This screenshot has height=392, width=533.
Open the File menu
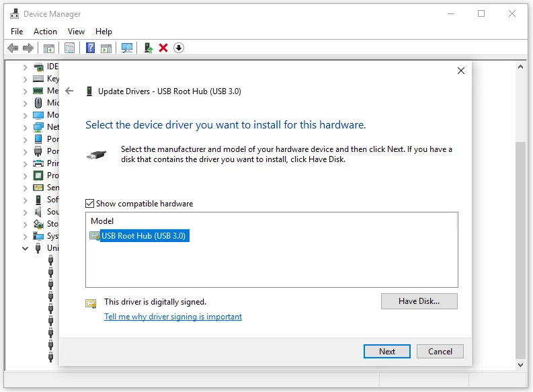point(17,32)
